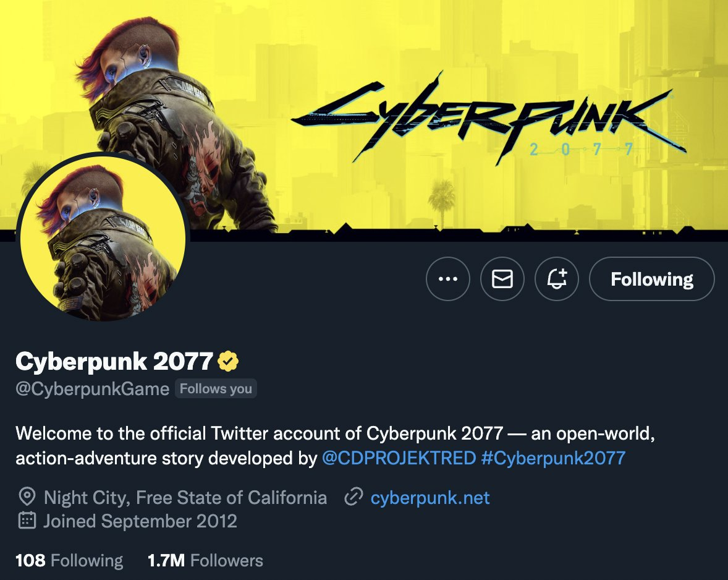Click the Cyberpunk 2077 display name
The width and height of the screenshot is (728, 580).
point(114,361)
